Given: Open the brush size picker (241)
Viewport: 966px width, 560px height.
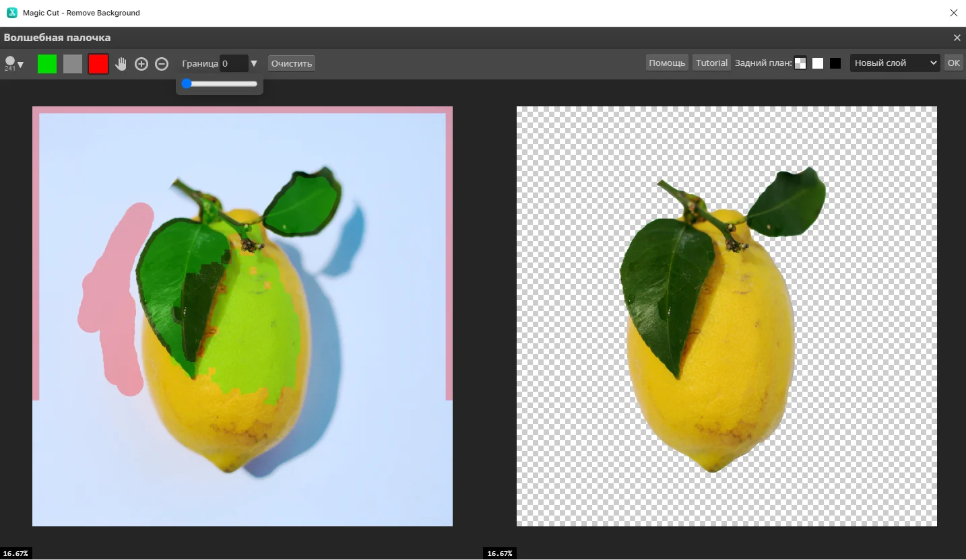Looking at the screenshot, I should point(13,64).
